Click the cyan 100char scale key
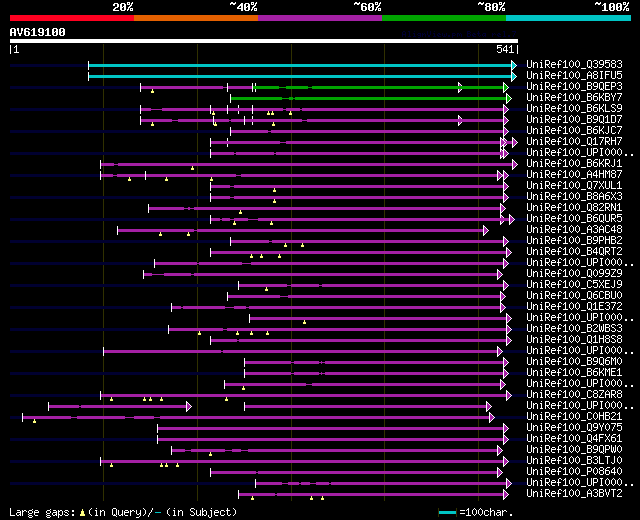Image resolution: width=640 pixels, height=520 pixels. [447, 512]
